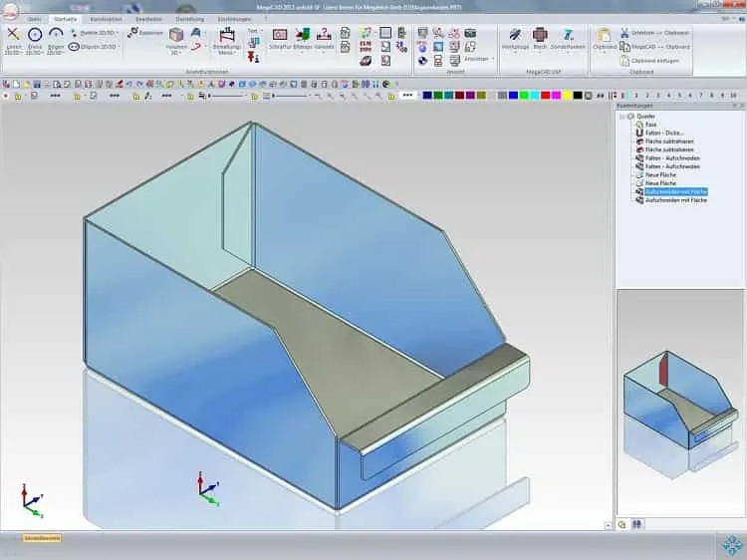
Task: Select the Linien line drawing tool
Action: 13,40
